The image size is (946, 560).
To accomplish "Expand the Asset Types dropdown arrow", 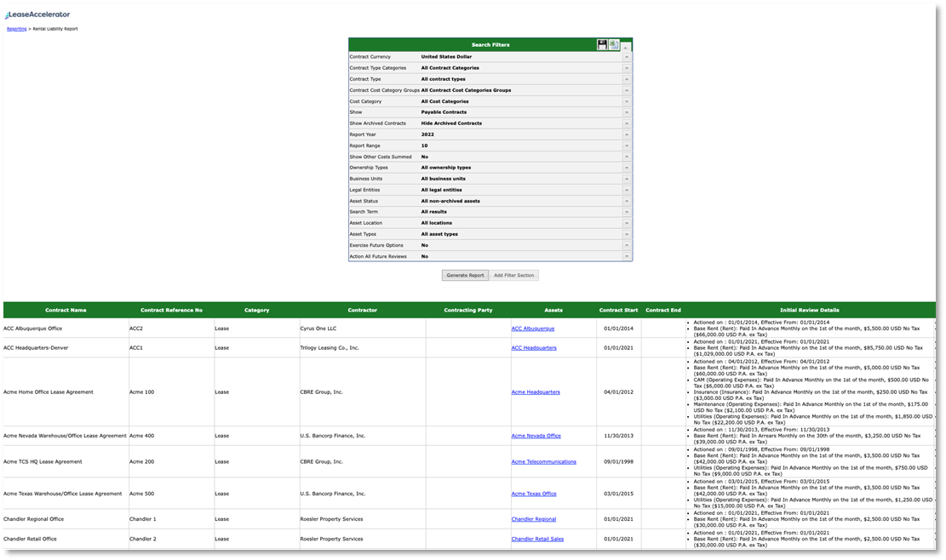I will [x=626, y=235].
